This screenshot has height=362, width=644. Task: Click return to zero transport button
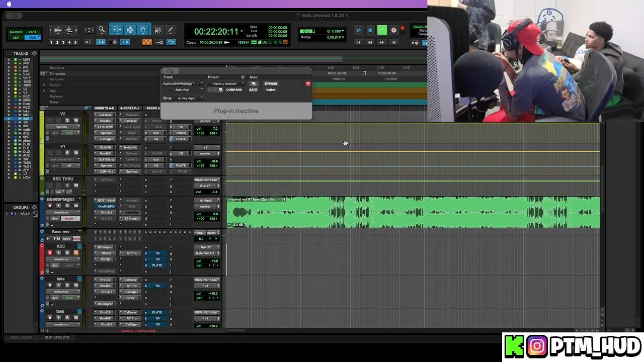click(x=359, y=43)
